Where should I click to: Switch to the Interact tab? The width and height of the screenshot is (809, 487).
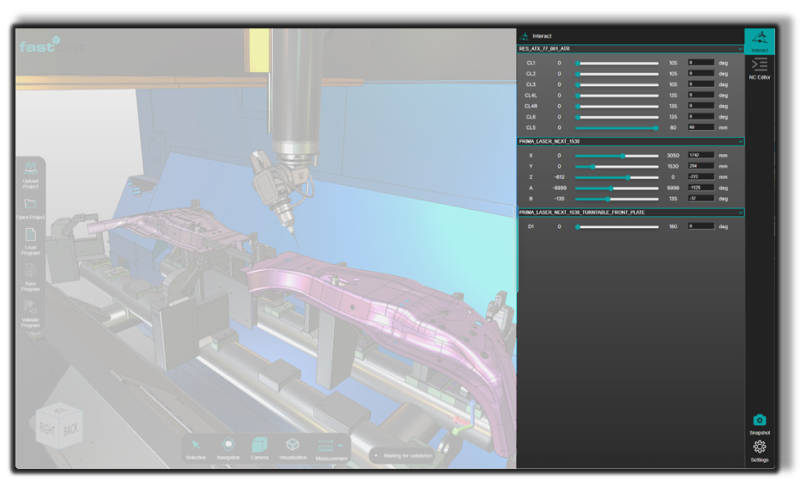click(x=759, y=40)
